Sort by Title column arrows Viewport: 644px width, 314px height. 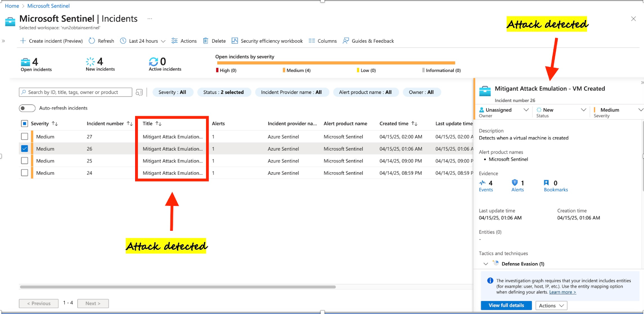tap(159, 124)
